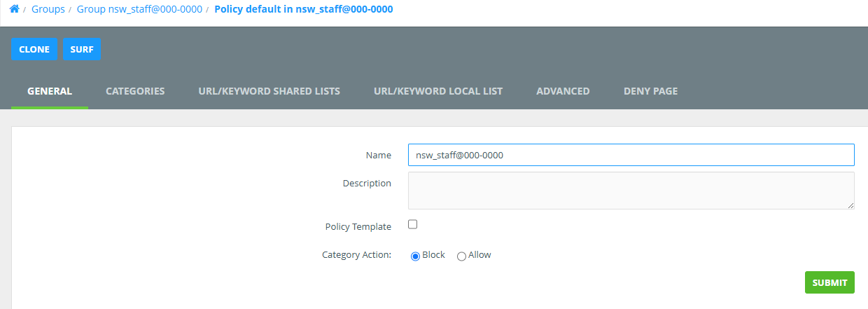Enable the Policy Template checkbox
868x309 pixels.
[x=413, y=225]
